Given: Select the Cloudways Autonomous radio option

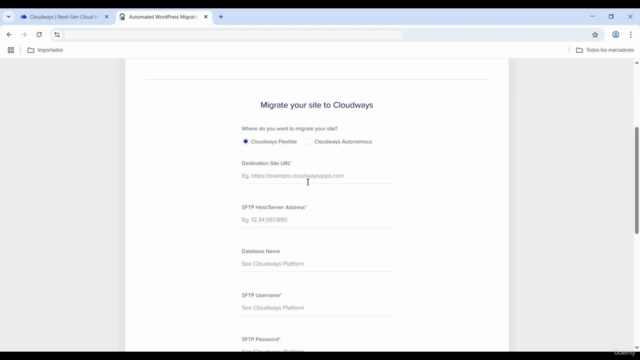Looking at the screenshot, I should click(x=309, y=141).
